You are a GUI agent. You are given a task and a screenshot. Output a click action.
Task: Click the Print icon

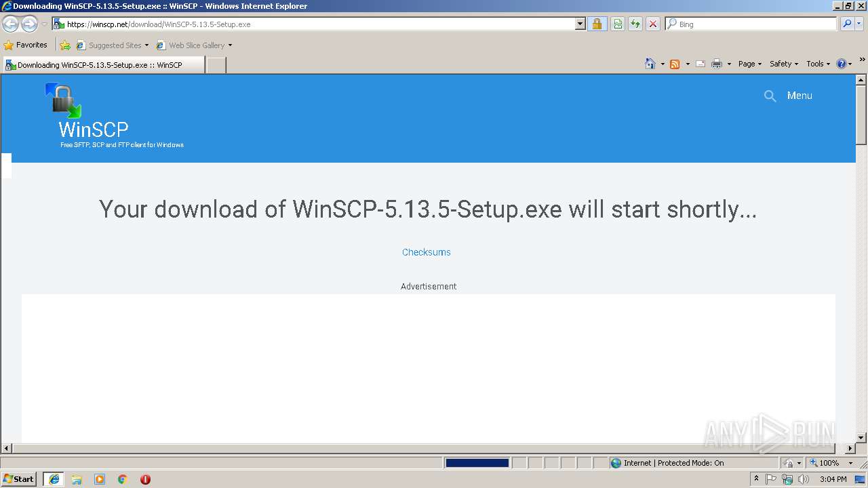[x=717, y=64]
